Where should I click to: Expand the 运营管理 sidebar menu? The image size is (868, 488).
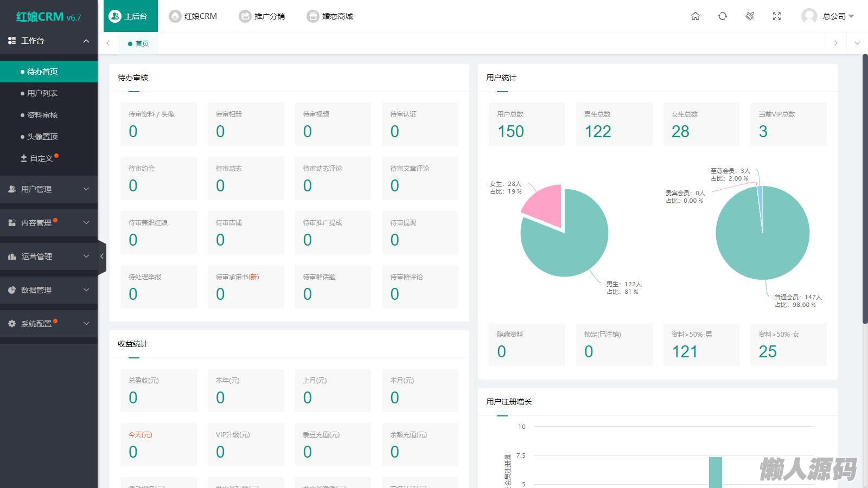pos(49,256)
